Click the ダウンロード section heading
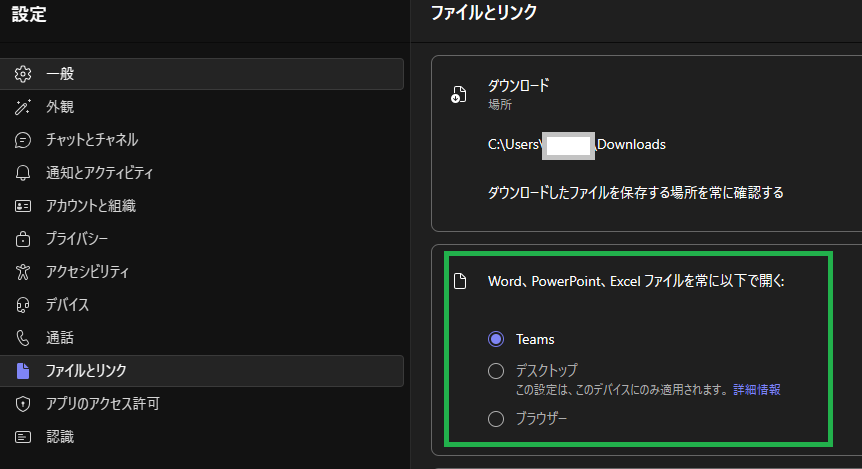Image resolution: width=862 pixels, height=469 pixels. click(x=518, y=86)
